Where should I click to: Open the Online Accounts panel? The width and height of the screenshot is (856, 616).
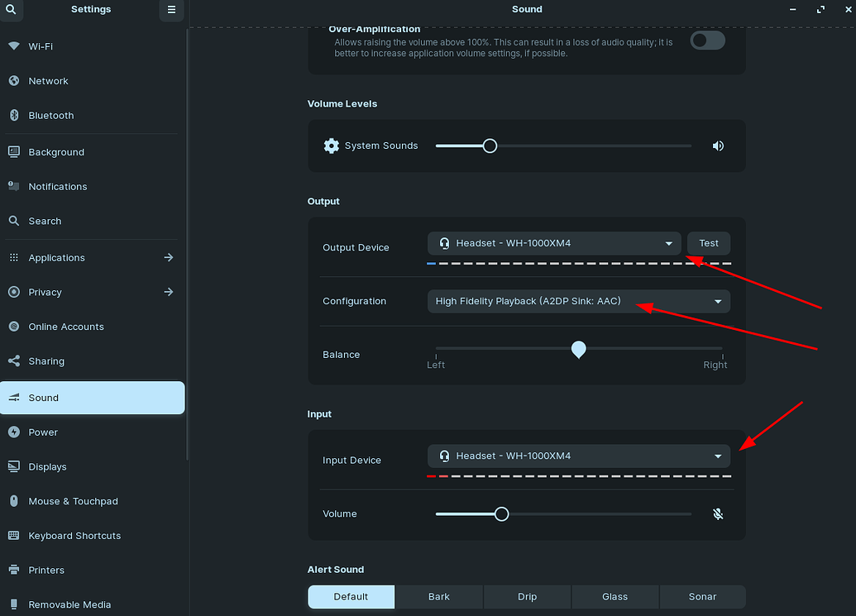coord(93,327)
